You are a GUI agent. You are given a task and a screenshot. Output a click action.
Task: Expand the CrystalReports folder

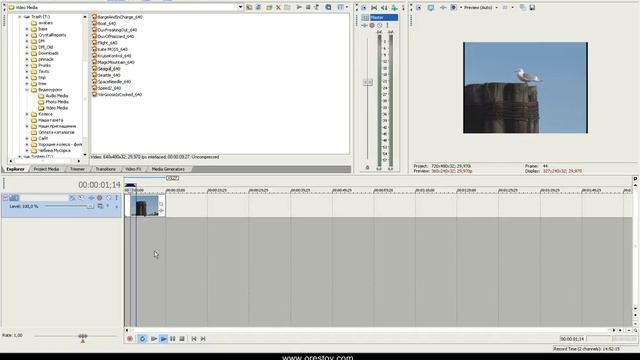pos(27,35)
